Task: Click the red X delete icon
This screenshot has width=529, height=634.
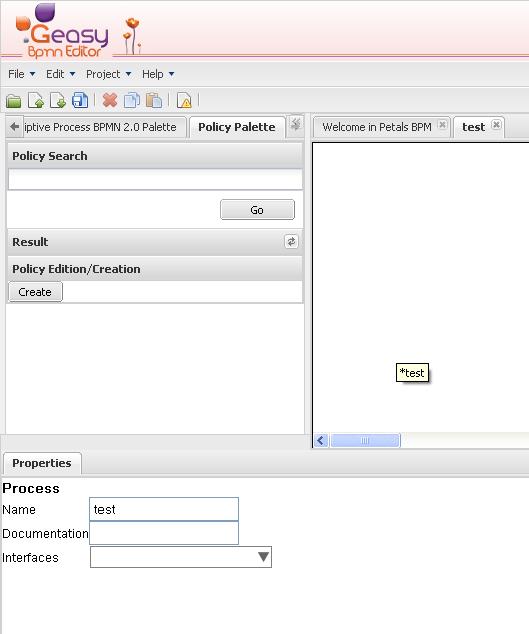Action: click(110, 100)
